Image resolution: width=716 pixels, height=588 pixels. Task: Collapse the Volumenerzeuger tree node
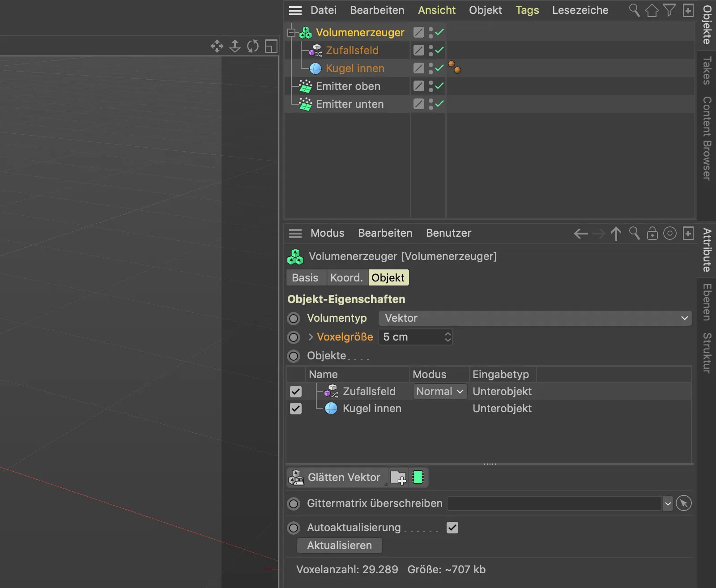pos(291,33)
